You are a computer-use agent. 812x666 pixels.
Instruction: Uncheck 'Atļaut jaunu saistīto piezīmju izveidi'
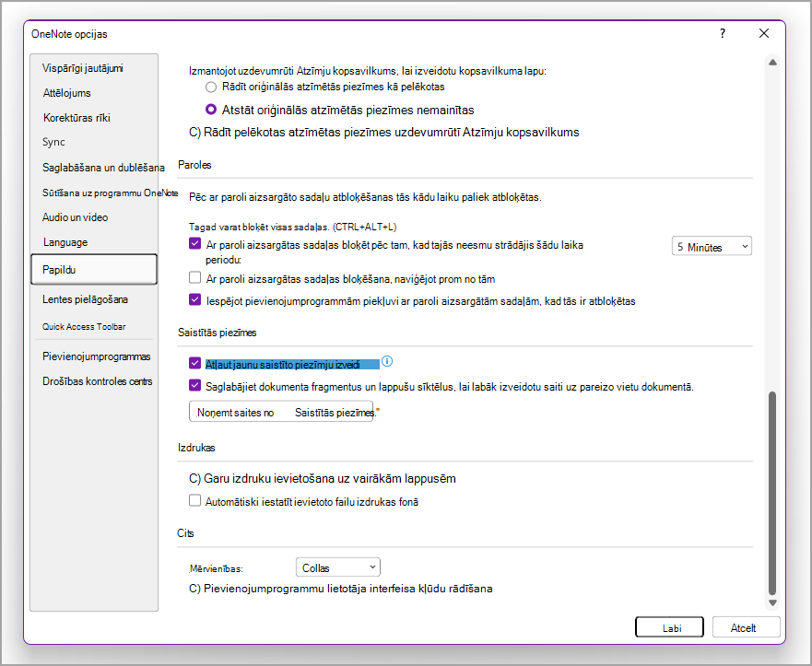(194, 363)
